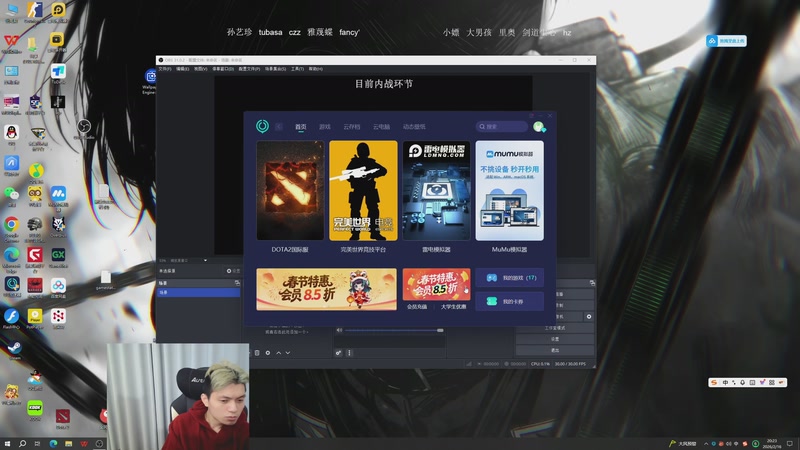Open the OBS controls panel popout icon

click(x=592, y=283)
